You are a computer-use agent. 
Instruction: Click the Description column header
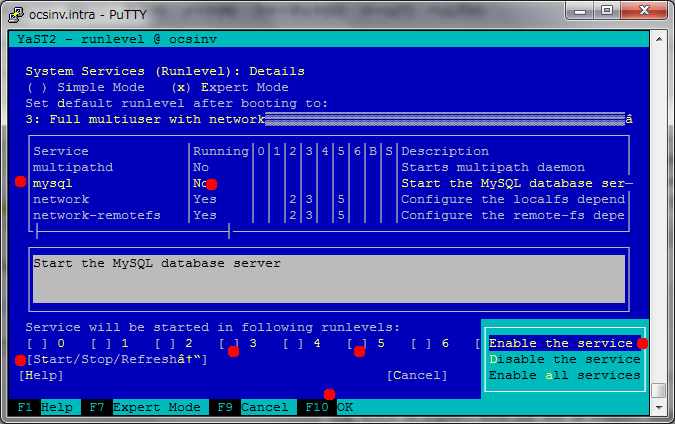445,152
